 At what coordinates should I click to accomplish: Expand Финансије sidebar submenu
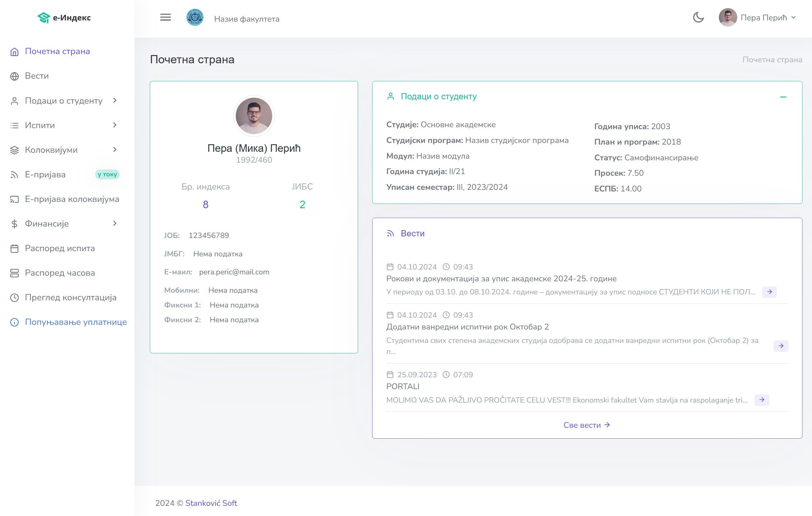115,224
